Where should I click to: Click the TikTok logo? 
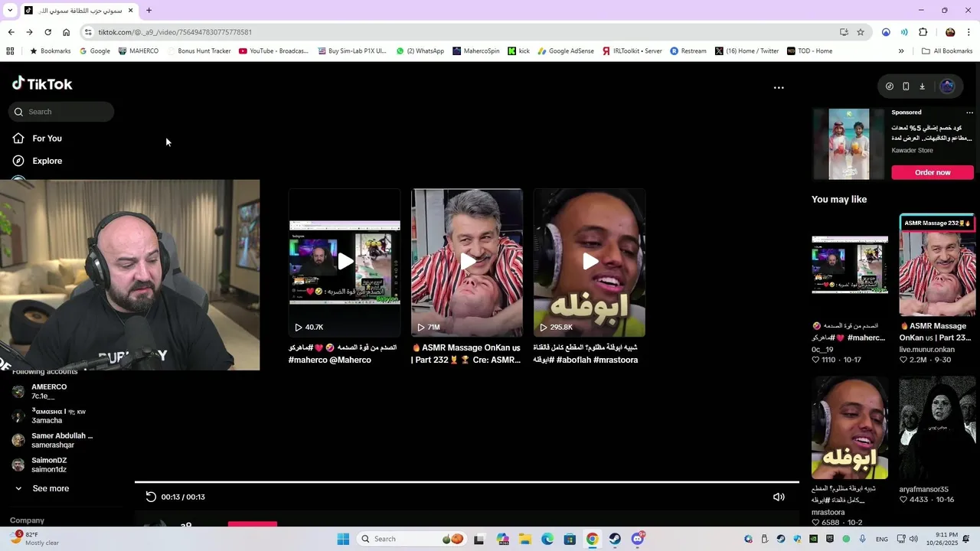42,83
